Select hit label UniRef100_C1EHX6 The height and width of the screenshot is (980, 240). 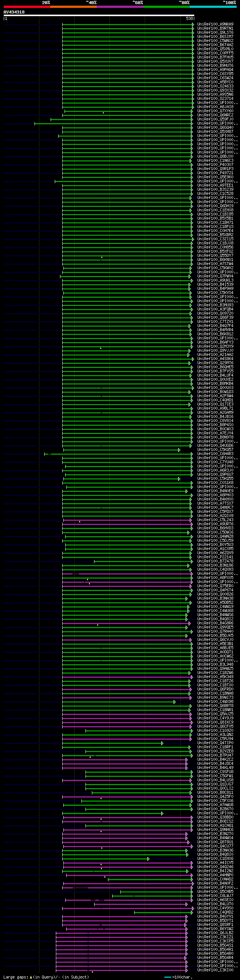point(215,859)
